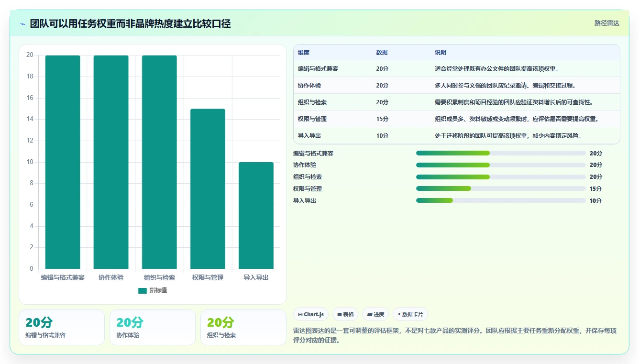The image size is (639, 364).
Task: Click the 组织与检索 bar in the chart
Action: click(x=159, y=162)
